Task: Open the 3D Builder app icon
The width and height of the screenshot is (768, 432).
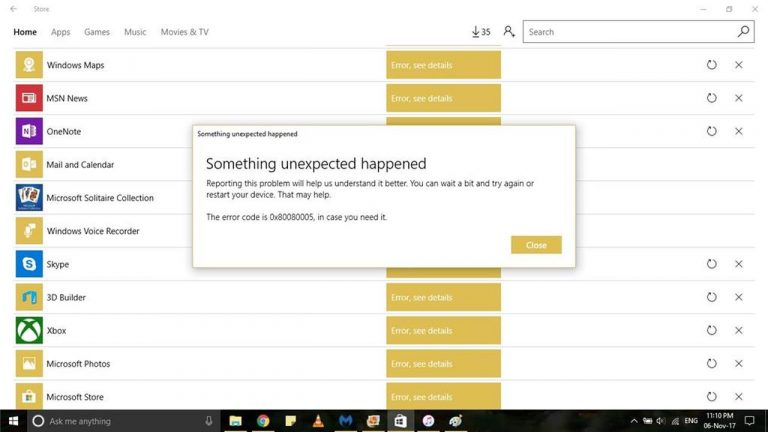Action: (x=29, y=297)
